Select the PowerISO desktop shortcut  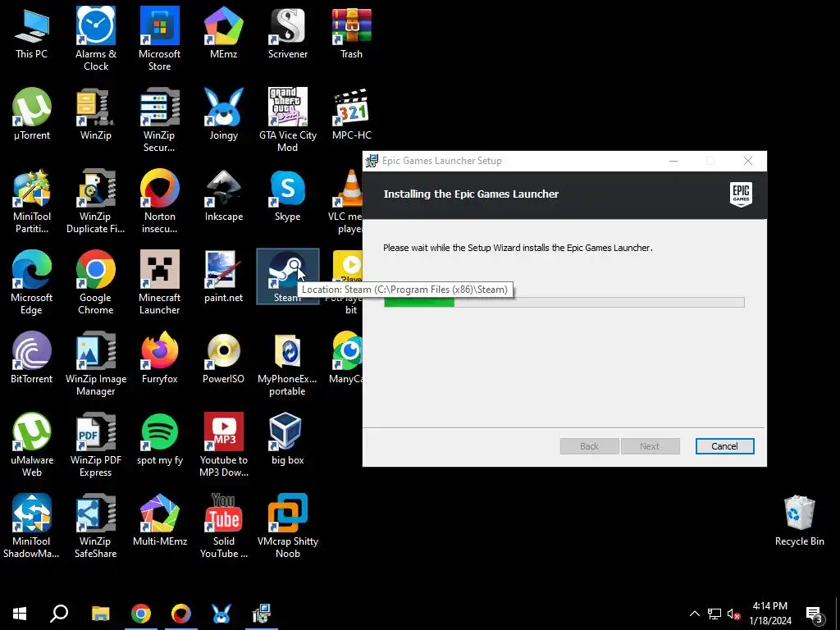(223, 358)
